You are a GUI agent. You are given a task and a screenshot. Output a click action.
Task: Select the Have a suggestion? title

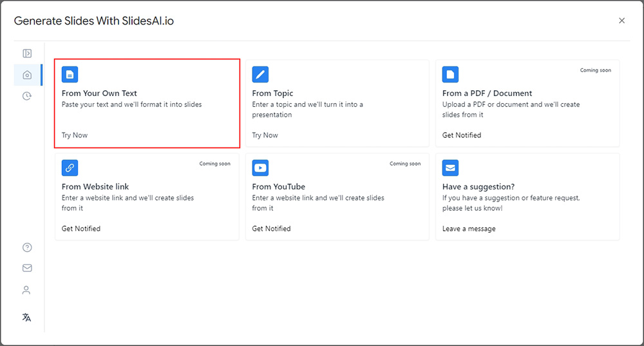coord(478,187)
